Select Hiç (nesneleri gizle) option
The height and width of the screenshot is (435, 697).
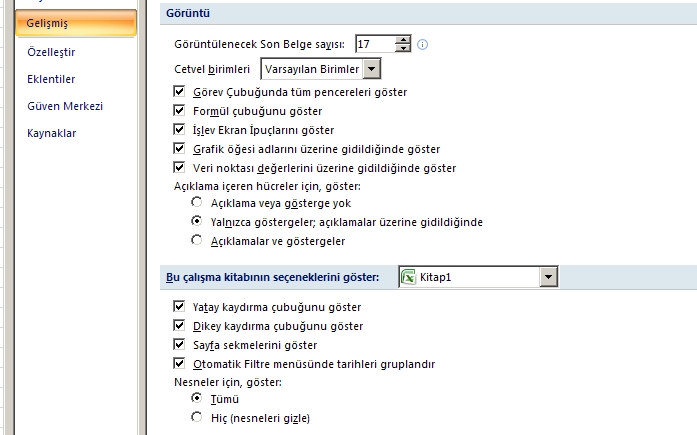tap(196, 417)
